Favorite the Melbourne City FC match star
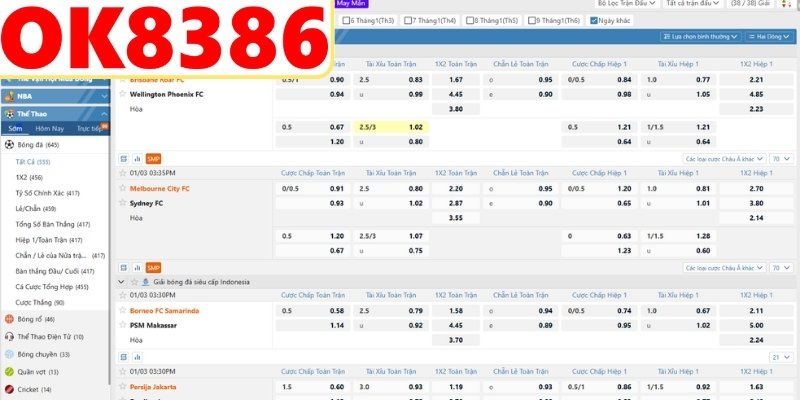 124,188
